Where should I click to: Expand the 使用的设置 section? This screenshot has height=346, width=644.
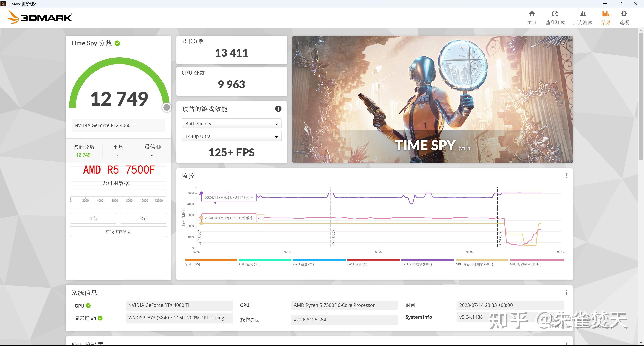(x=88, y=343)
